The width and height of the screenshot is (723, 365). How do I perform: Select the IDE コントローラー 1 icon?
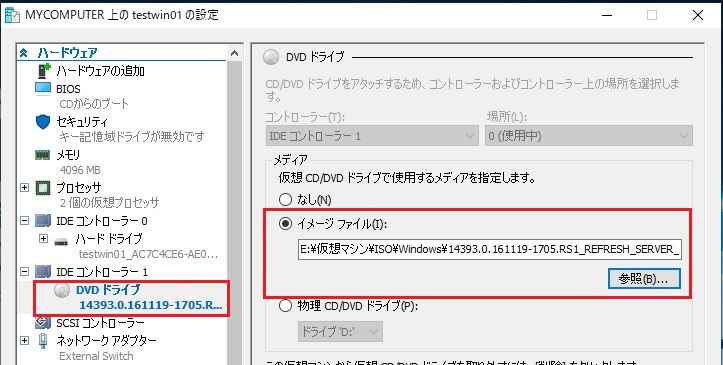43,271
